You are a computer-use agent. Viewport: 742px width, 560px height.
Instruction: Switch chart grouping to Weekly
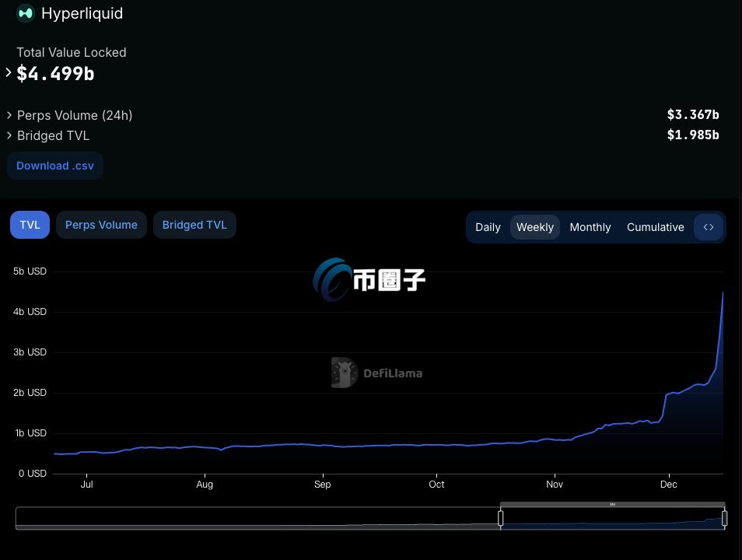point(535,227)
